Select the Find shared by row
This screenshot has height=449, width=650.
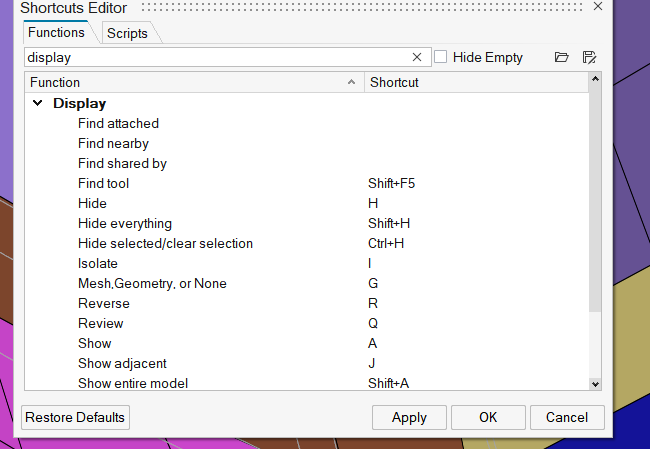pyautogui.click(x=307, y=163)
